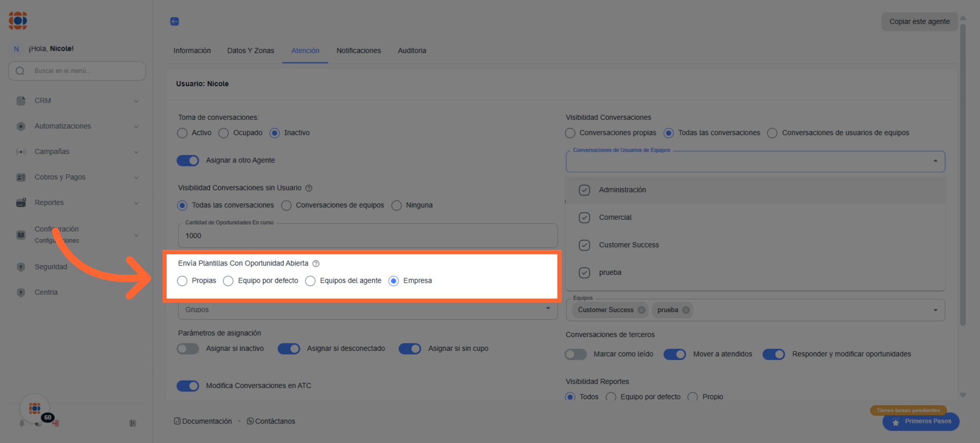Click the Seguridad shield icon
This screenshot has width=980, height=443.
(21, 267)
